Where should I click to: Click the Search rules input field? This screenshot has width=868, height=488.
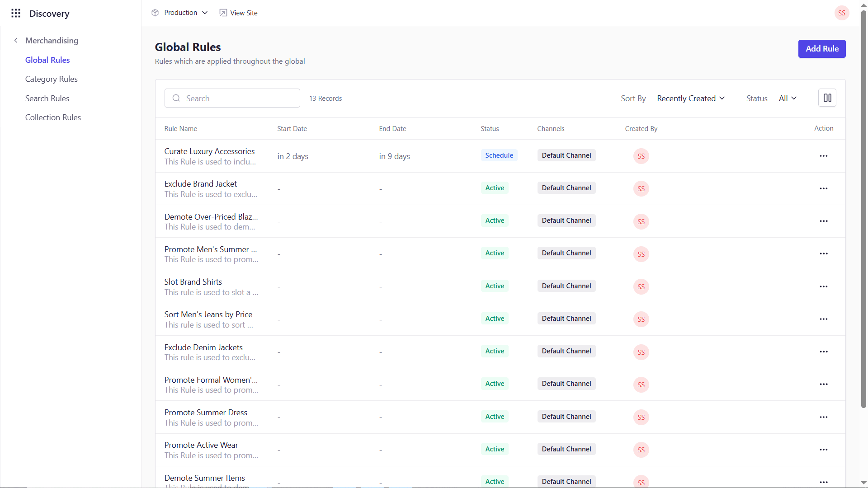232,99
